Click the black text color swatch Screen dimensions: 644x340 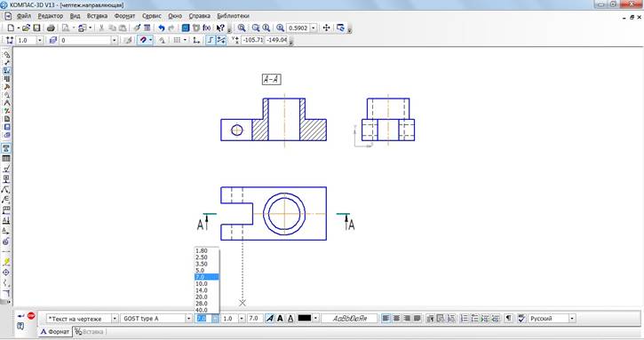305,318
